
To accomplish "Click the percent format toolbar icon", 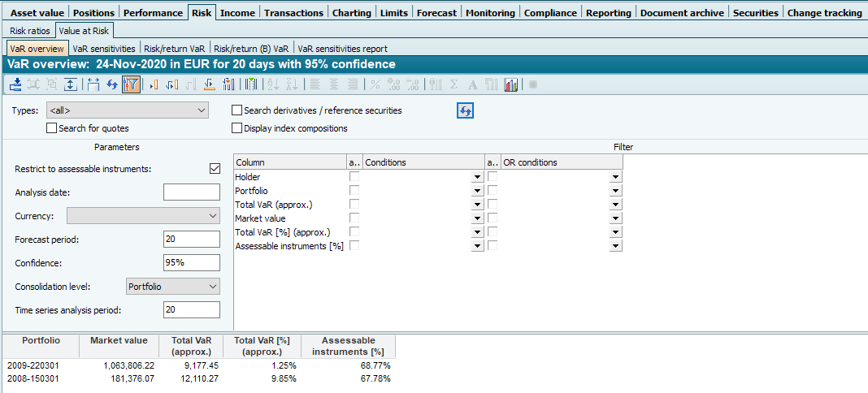I will click(375, 84).
